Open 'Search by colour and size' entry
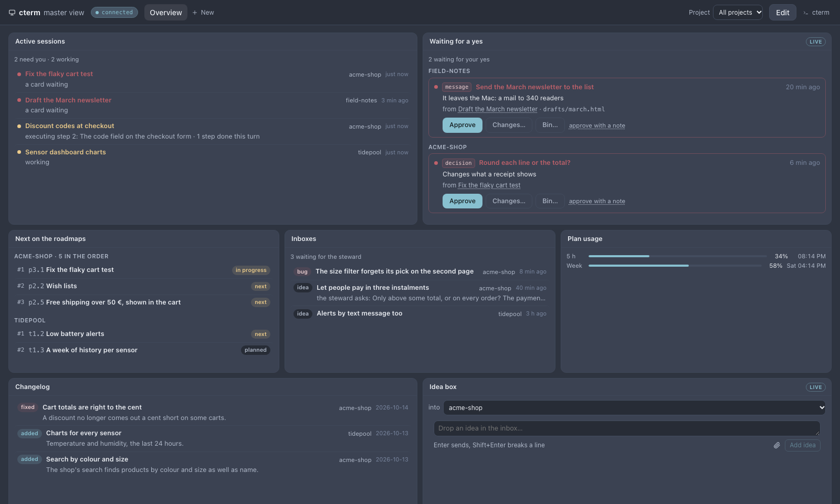 213,465
